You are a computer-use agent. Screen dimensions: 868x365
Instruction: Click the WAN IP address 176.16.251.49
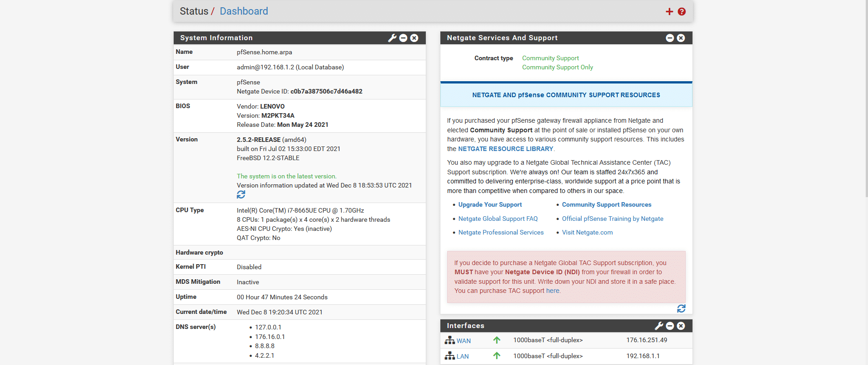click(646, 340)
